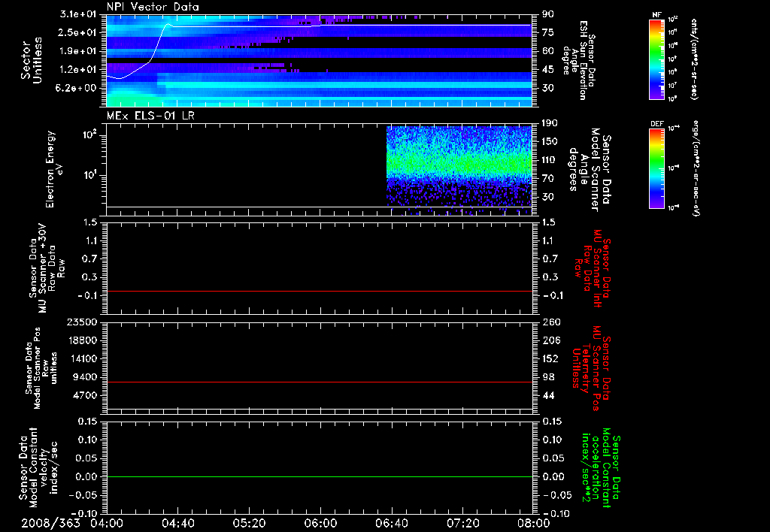Select the 75 degree elevation tick

click(x=548, y=32)
